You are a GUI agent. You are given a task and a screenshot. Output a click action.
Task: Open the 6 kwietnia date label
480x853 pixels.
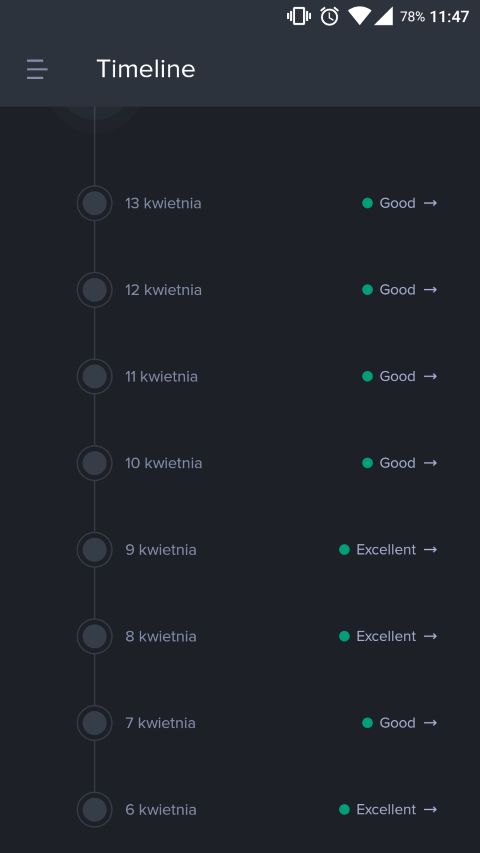161,809
